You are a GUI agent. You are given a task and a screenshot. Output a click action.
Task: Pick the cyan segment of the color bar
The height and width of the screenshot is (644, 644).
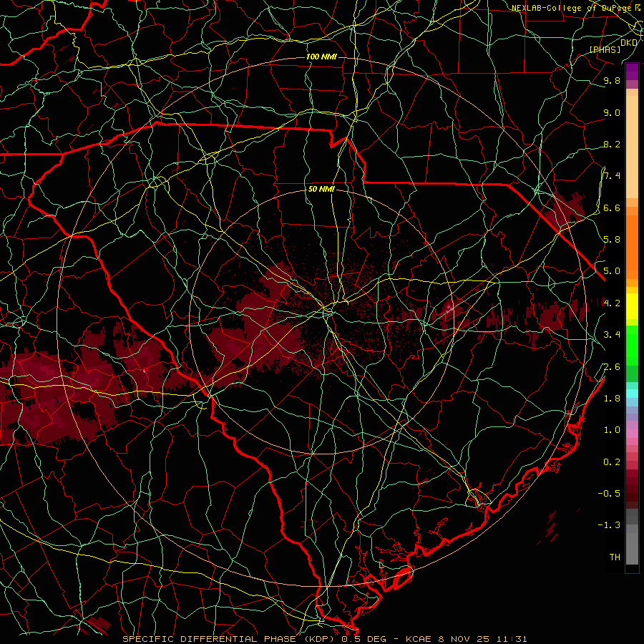click(x=632, y=394)
